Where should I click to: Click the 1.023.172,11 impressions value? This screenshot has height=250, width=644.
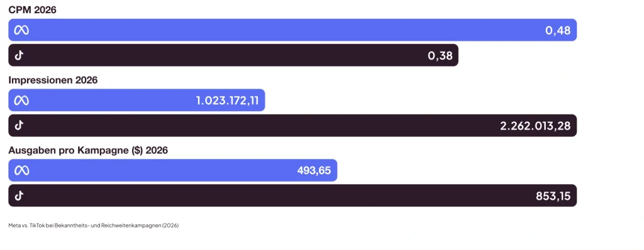(x=227, y=101)
